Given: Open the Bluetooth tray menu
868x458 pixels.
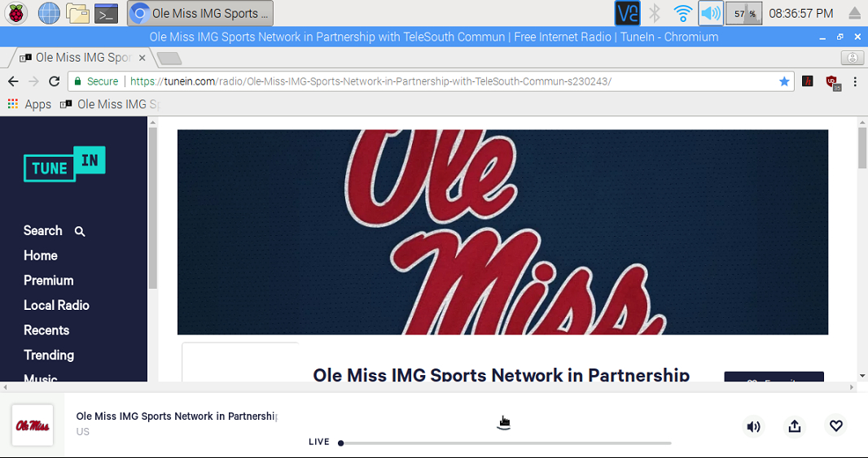Looking at the screenshot, I should pos(655,13).
